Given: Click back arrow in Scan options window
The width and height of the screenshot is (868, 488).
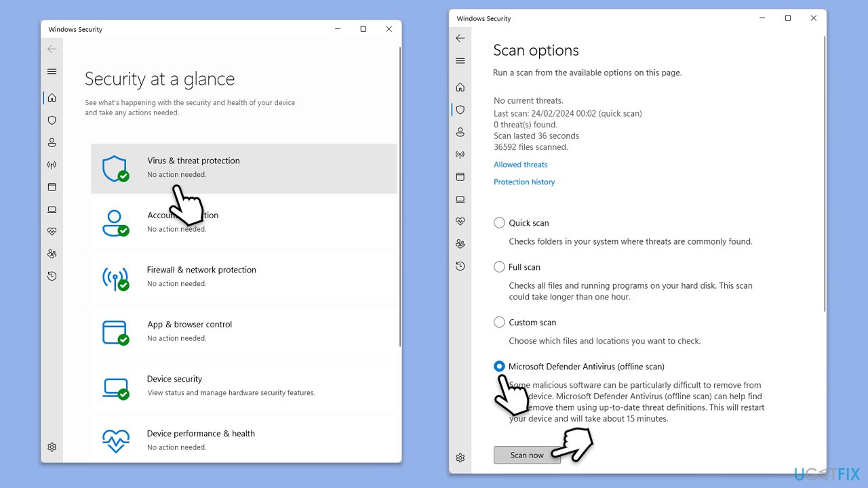Looking at the screenshot, I should [460, 38].
